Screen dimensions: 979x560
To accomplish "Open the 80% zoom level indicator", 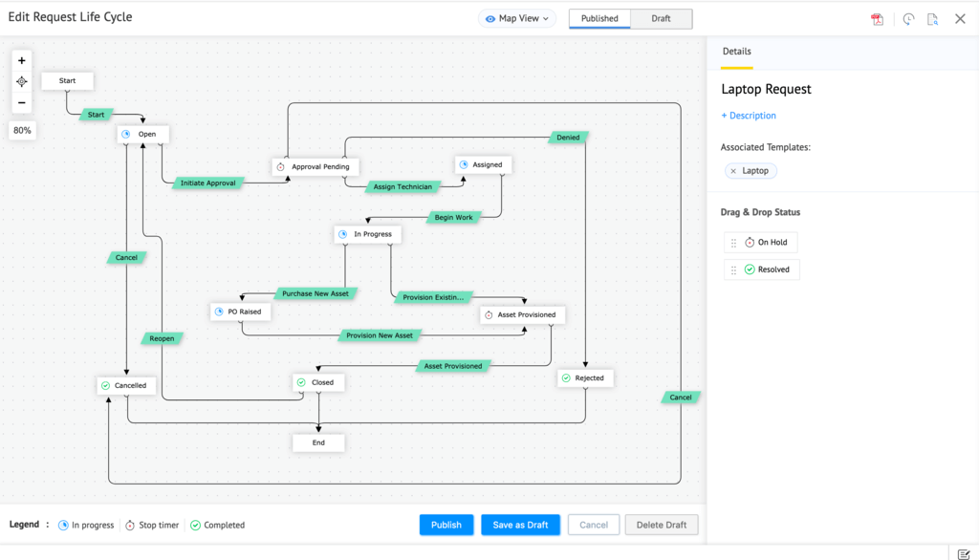I will point(22,131).
